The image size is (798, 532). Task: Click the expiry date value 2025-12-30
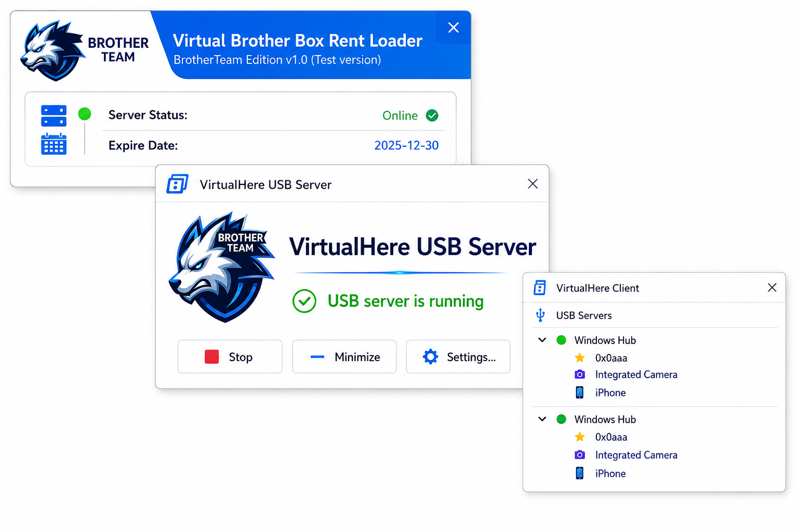coord(406,145)
